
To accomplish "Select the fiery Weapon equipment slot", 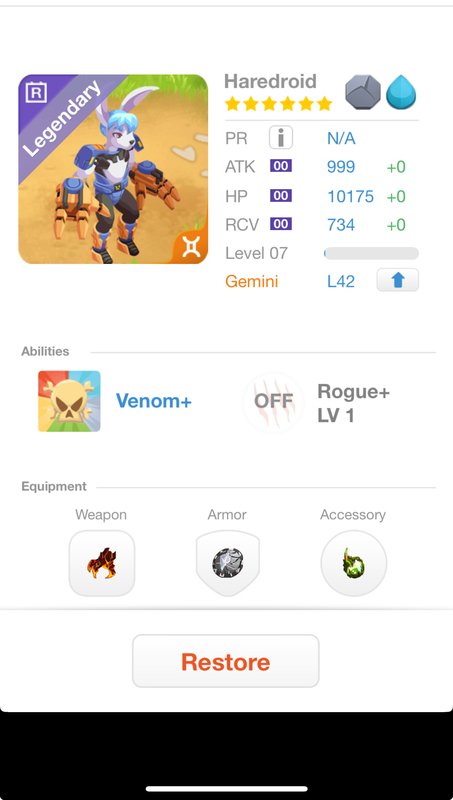I will coord(102,563).
